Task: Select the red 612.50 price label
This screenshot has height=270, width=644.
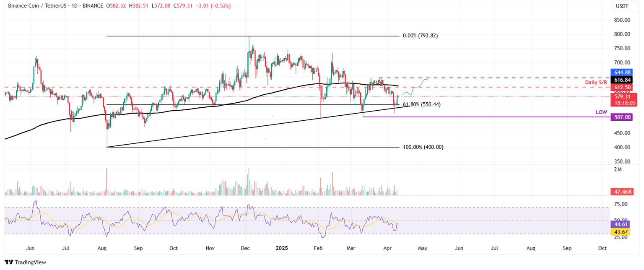Action: pos(622,87)
